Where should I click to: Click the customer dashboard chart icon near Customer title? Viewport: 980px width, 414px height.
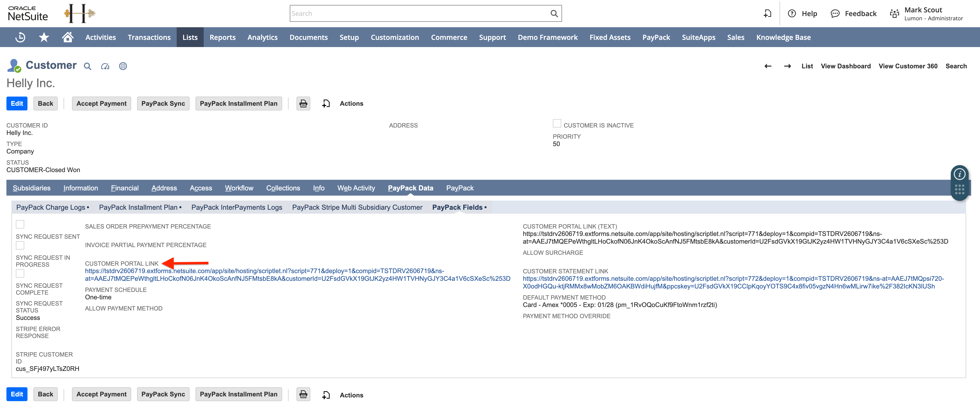coord(105,66)
